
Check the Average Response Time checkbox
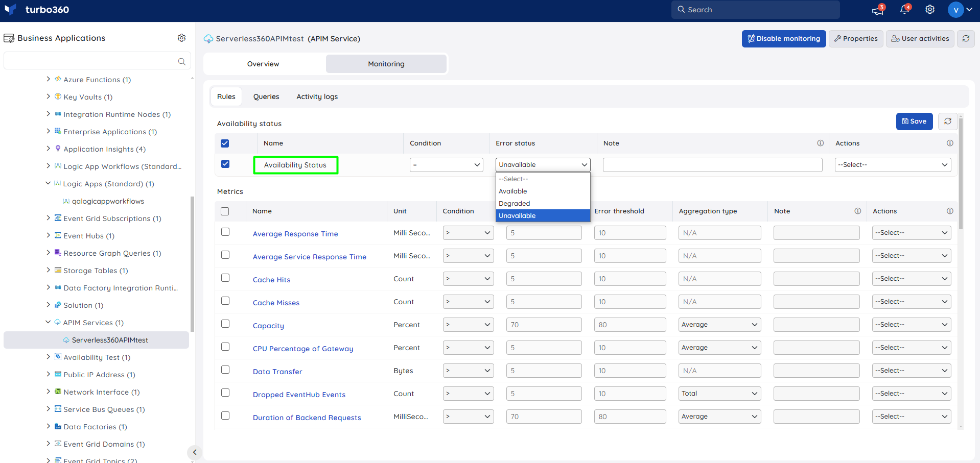pyautogui.click(x=225, y=232)
